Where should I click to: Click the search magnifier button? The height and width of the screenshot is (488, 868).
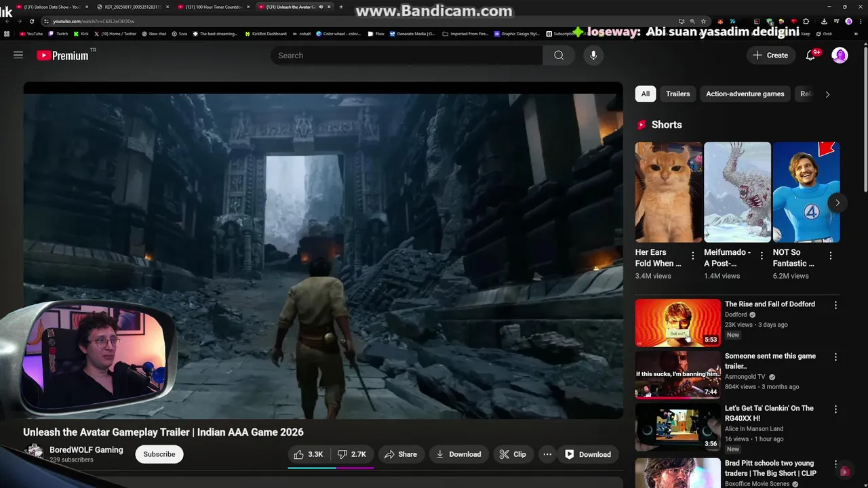point(559,56)
